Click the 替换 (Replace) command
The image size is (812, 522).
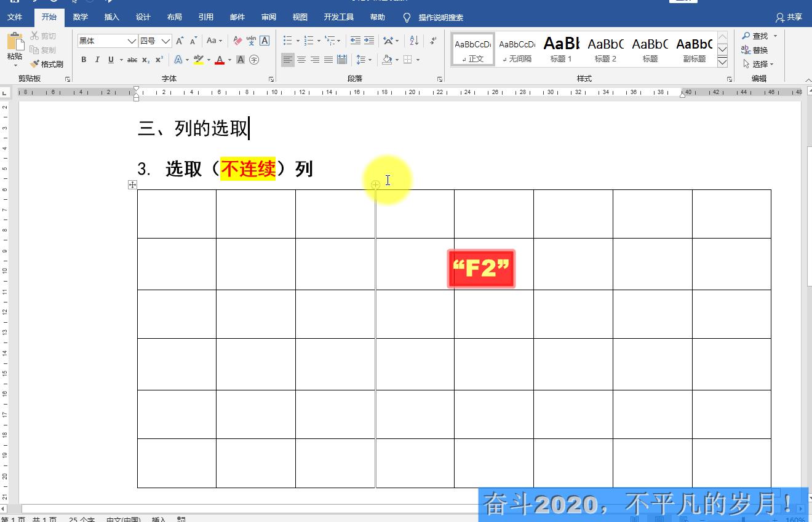(x=760, y=50)
